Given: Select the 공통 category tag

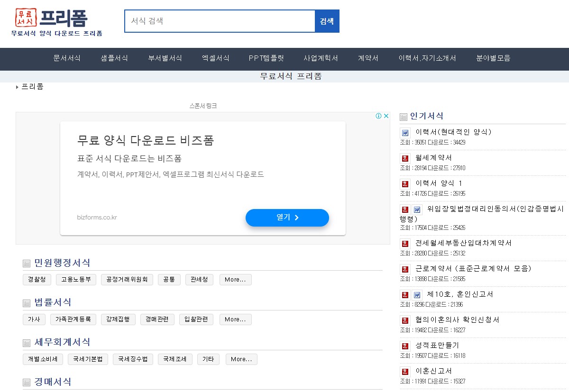Looking at the screenshot, I should tap(169, 280).
